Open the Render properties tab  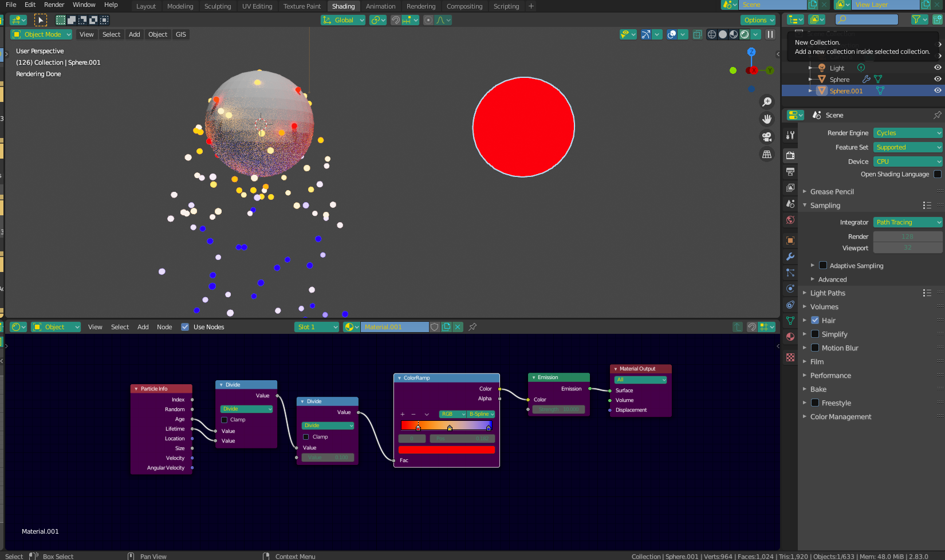click(790, 155)
